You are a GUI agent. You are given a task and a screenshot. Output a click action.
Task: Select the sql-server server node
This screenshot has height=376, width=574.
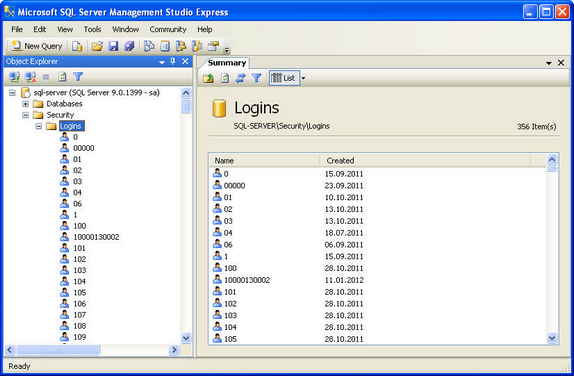click(x=97, y=93)
